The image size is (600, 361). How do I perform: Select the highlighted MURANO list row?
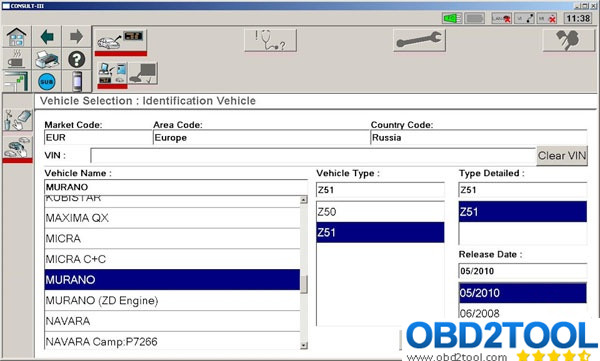(172, 280)
